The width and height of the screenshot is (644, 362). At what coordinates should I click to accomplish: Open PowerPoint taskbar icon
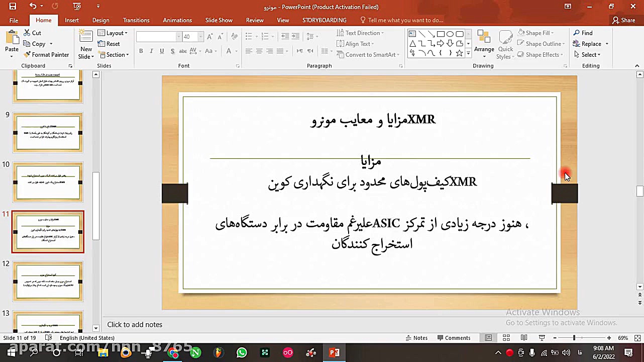334,352
